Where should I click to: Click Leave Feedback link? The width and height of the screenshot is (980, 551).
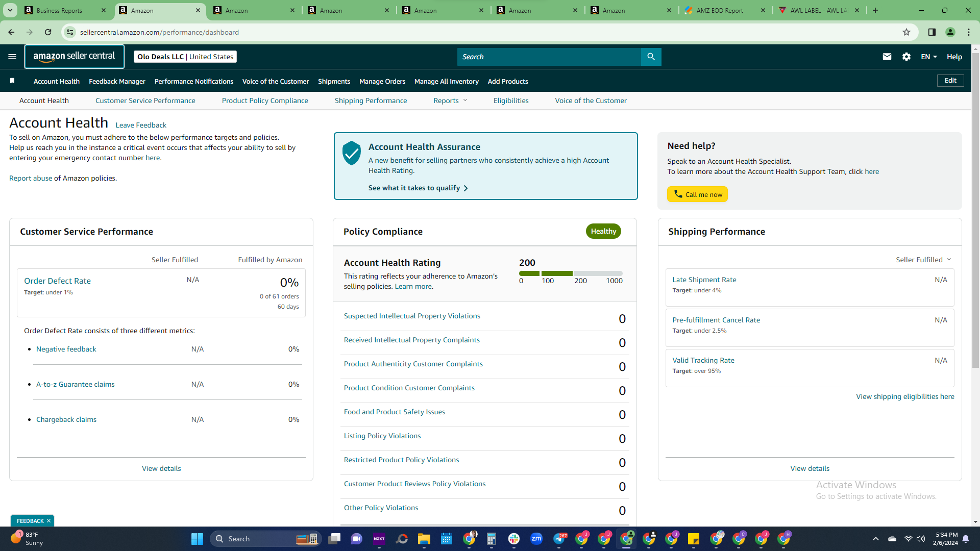[x=141, y=125]
